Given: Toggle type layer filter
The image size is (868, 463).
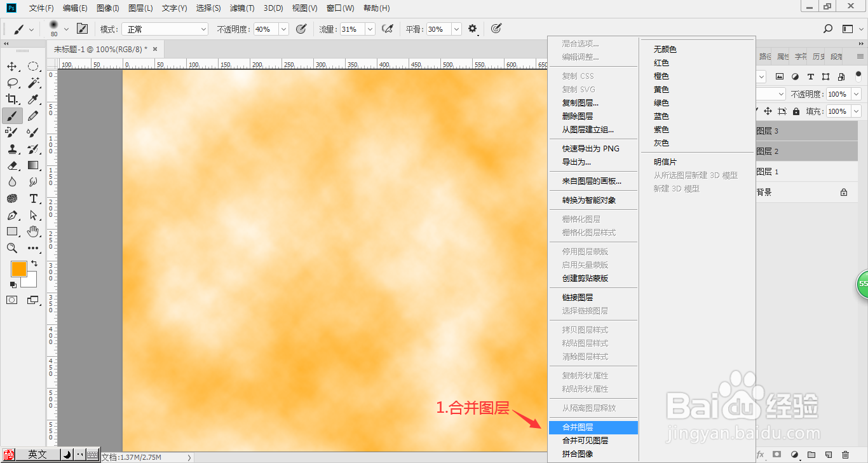Looking at the screenshot, I should (x=810, y=76).
